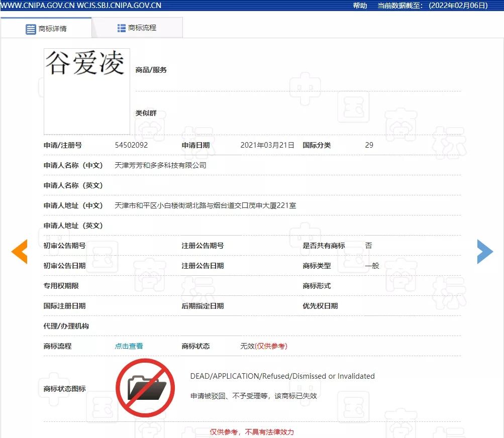Click the 初审公告期号 label
504x438 pixels.
coord(65,246)
